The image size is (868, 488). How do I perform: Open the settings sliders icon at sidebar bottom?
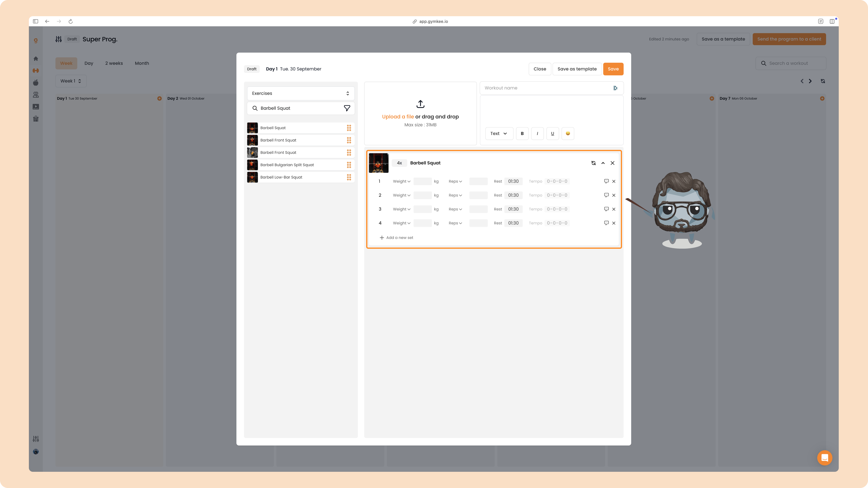pos(36,439)
